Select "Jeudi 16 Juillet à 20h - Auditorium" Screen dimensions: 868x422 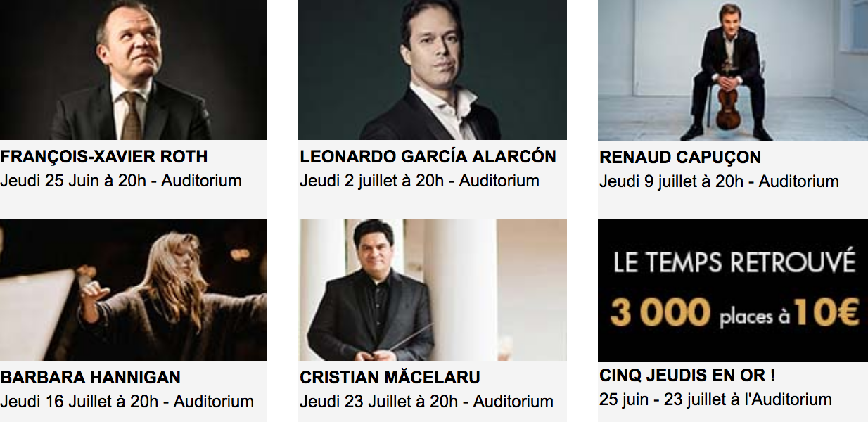click(127, 402)
